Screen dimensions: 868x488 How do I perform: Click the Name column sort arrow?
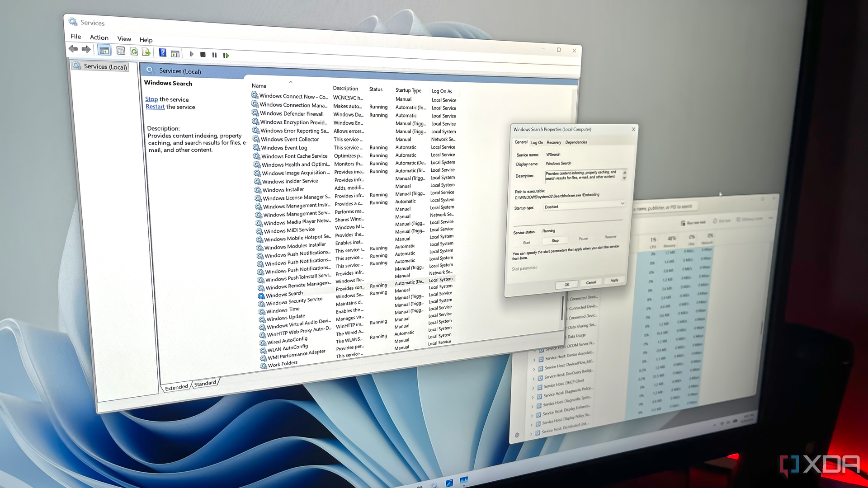coord(291,82)
